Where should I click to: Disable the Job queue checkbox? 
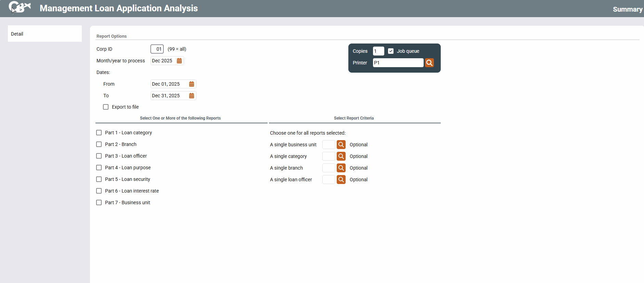(391, 51)
